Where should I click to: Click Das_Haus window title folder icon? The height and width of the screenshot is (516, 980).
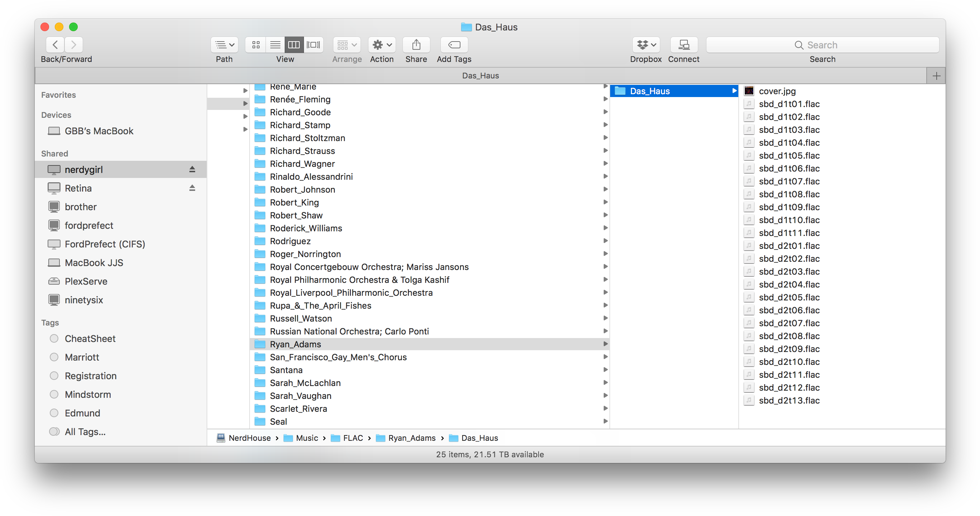466,27
